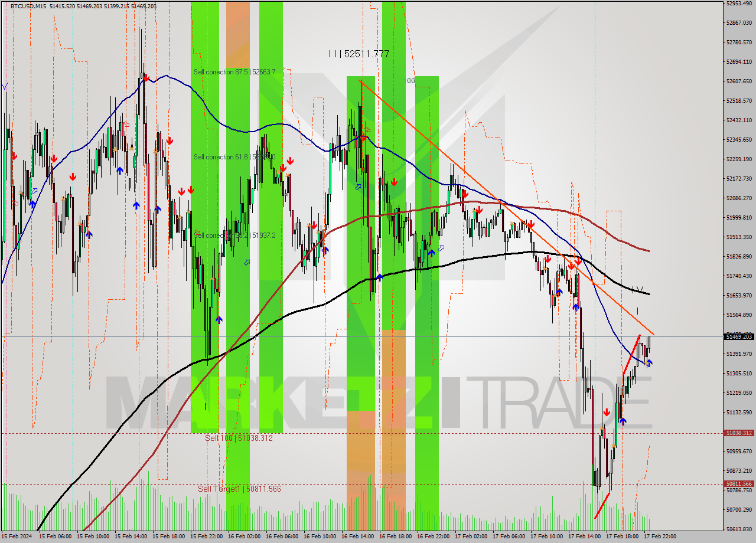Click the '17 Feb 22:00' time label
Image resolution: width=756 pixels, height=543 pixels.
coord(660,537)
